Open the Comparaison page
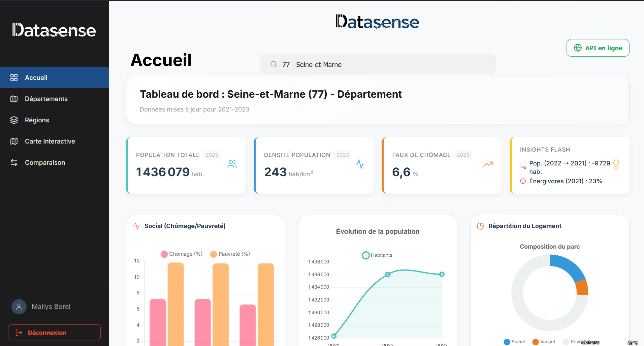 (55, 162)
